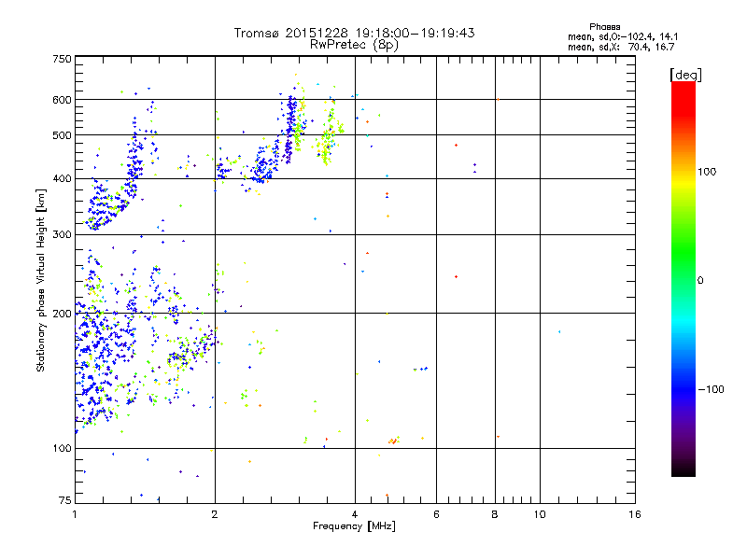The width and height of the screenshot is (747, 560).
Task: Click the y-axis tick label '400'
Action: (63, 179)
